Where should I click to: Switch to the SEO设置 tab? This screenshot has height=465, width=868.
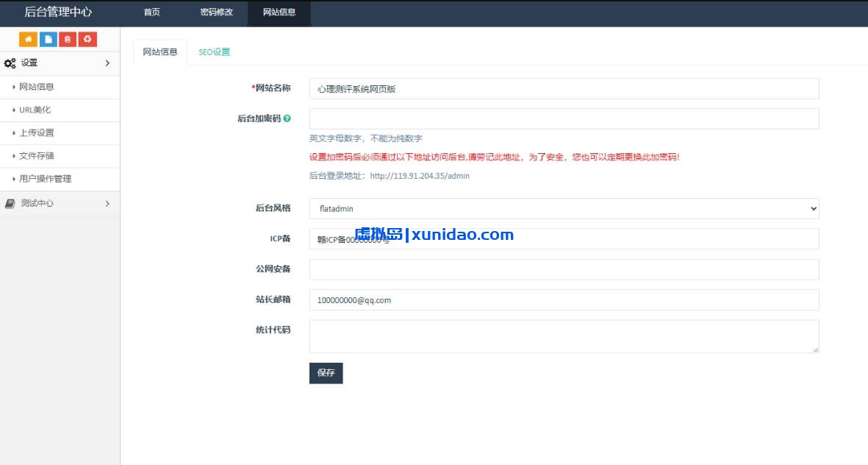coord(214,52)
